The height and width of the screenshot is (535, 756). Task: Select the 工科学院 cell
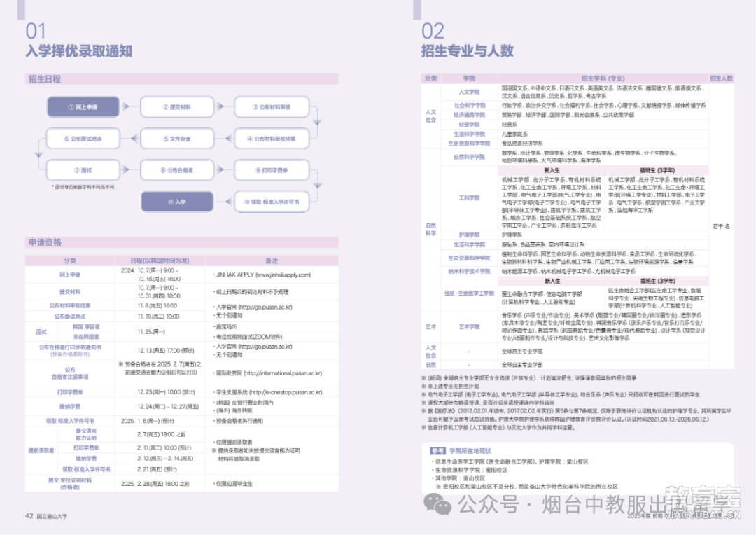(469, 197)
